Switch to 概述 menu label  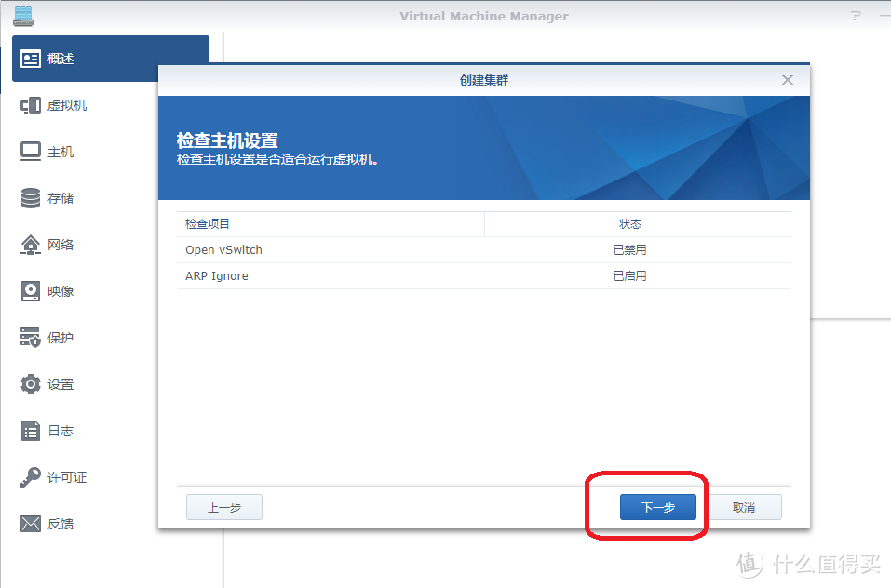[61, 59]
